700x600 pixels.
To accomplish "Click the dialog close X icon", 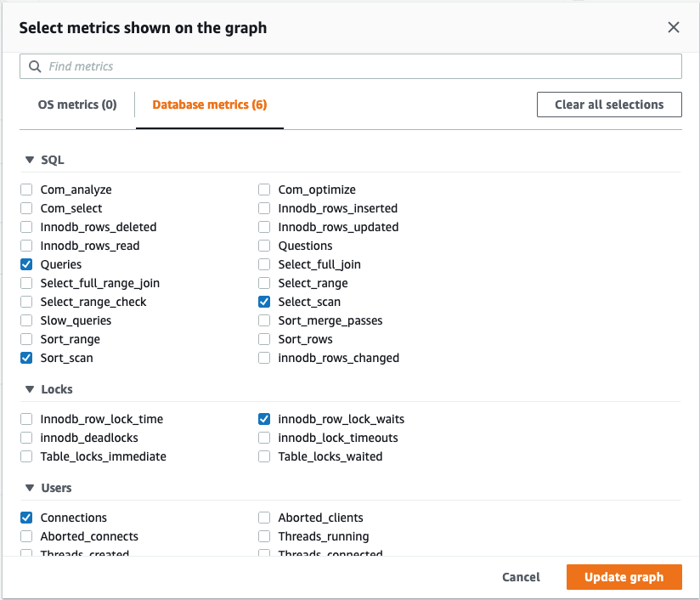I will [673, 27].
